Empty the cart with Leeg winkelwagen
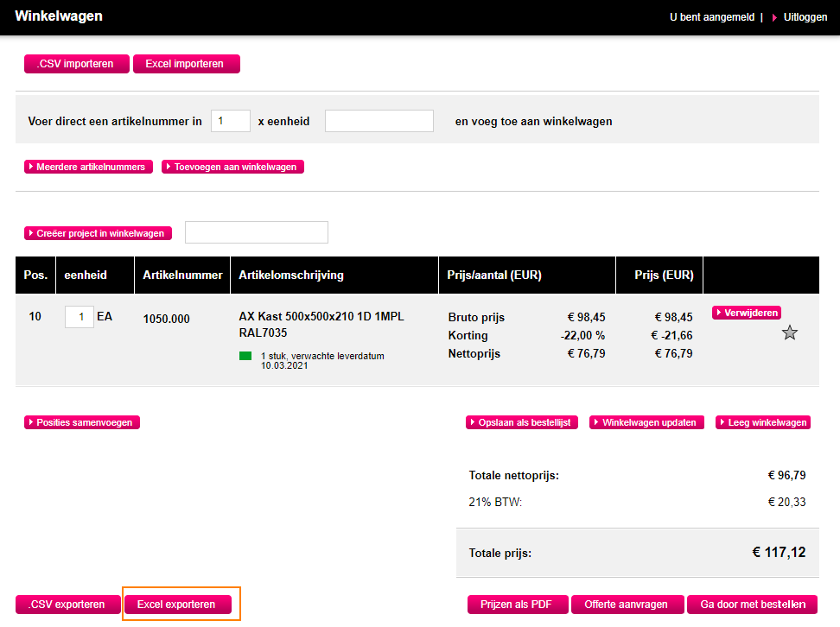Viewport: 840px width, 627px height. (763, 422)
